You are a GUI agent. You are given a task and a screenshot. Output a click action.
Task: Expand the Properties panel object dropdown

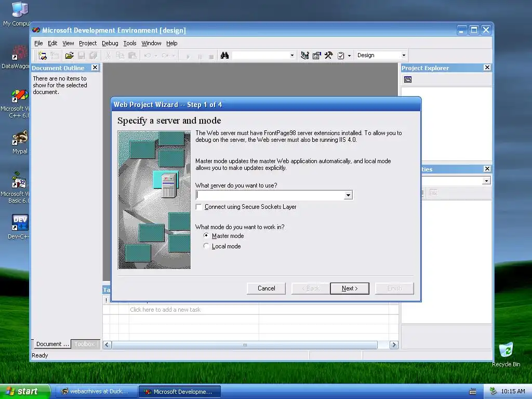486,181
